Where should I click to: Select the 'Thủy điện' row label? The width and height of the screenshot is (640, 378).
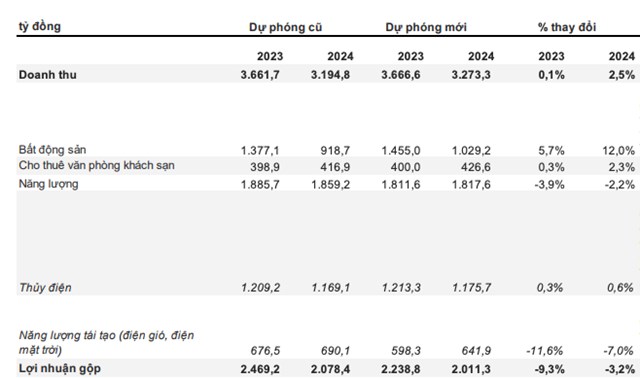(x=45, y=288)
